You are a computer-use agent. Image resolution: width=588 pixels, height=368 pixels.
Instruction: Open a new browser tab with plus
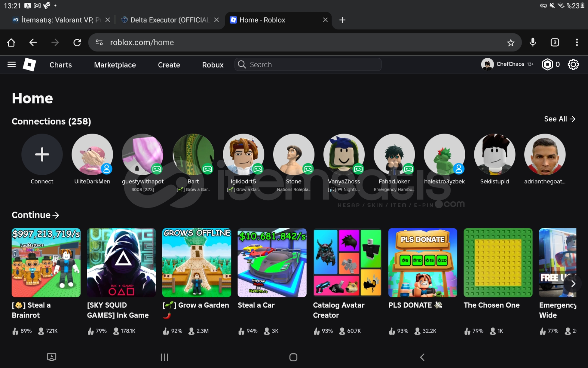click(342, 20)
